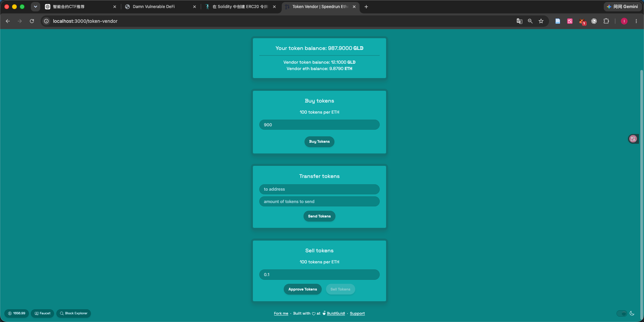Open the zoom magnifier icon

click(x=530, y=21)
